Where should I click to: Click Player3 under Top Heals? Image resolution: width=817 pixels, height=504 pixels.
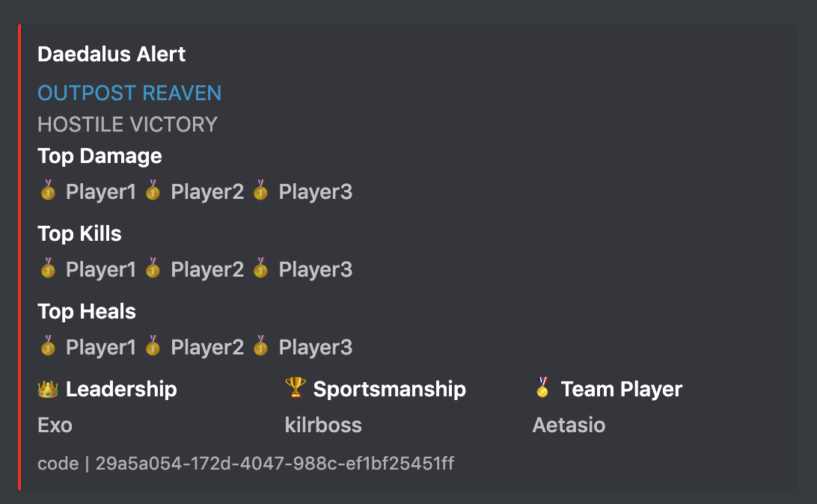315,347
